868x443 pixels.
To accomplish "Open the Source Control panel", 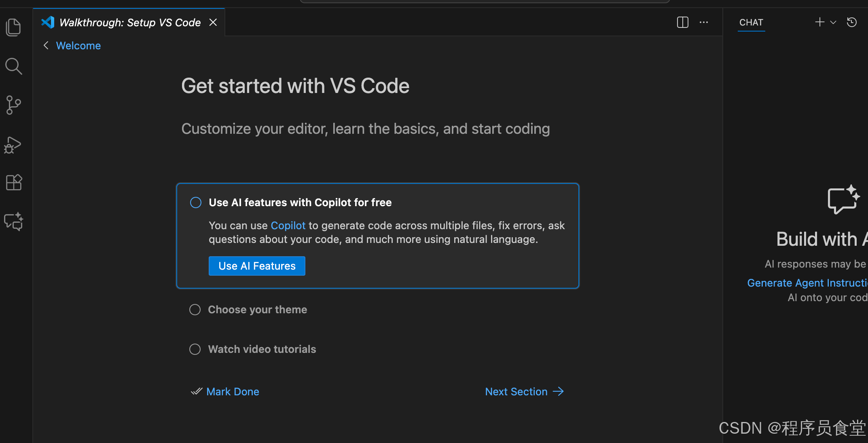I will tap(13, 105).
